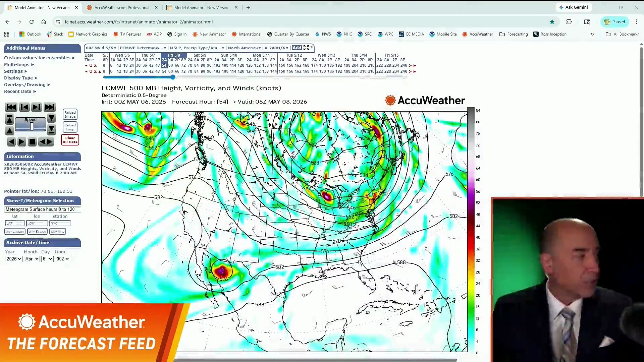Open Chrome extensions puzzle icon
Screen dimensions: 644x362
tap(569, 22)
